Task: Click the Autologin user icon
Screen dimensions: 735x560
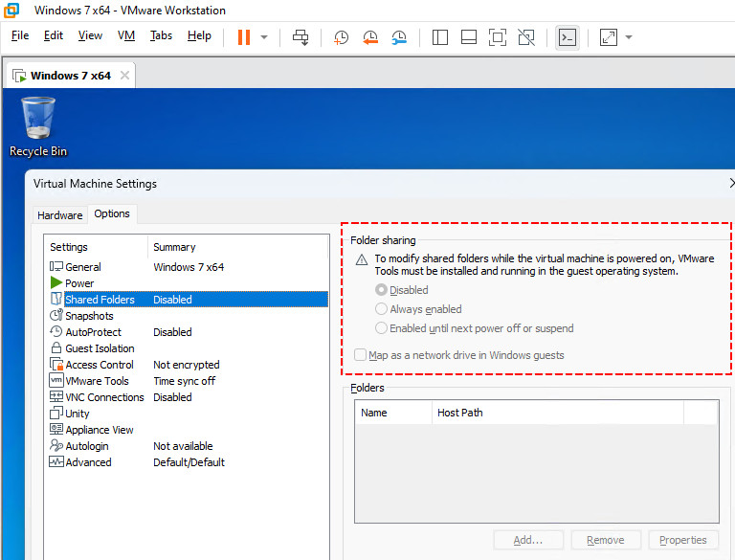Action: tap(56, 445)
